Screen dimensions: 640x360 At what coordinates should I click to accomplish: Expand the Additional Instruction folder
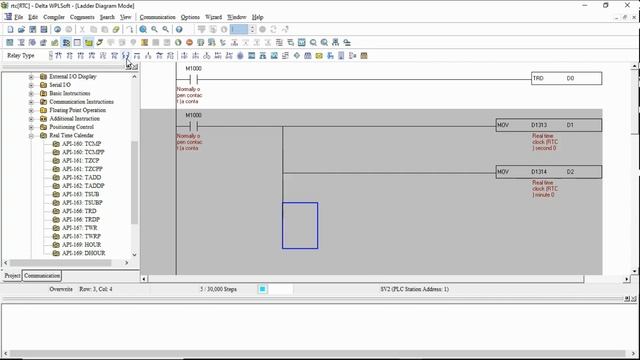(x=31, y=119)
